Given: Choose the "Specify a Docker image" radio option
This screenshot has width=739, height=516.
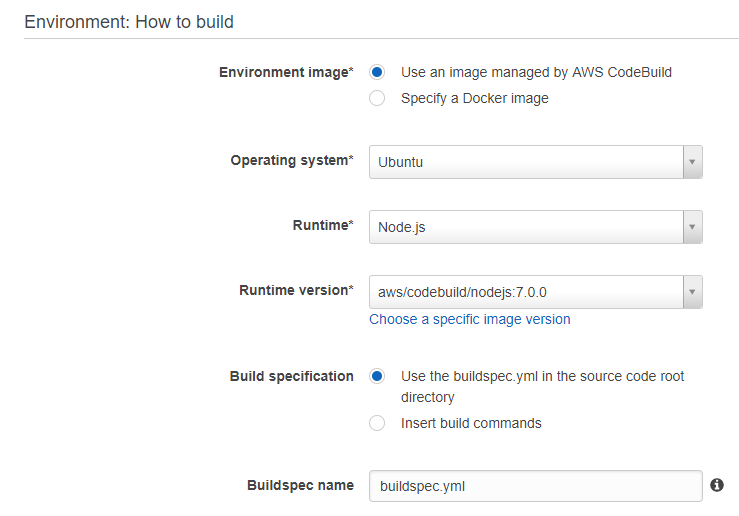Looking at the screenshot, I should [377, 98].
